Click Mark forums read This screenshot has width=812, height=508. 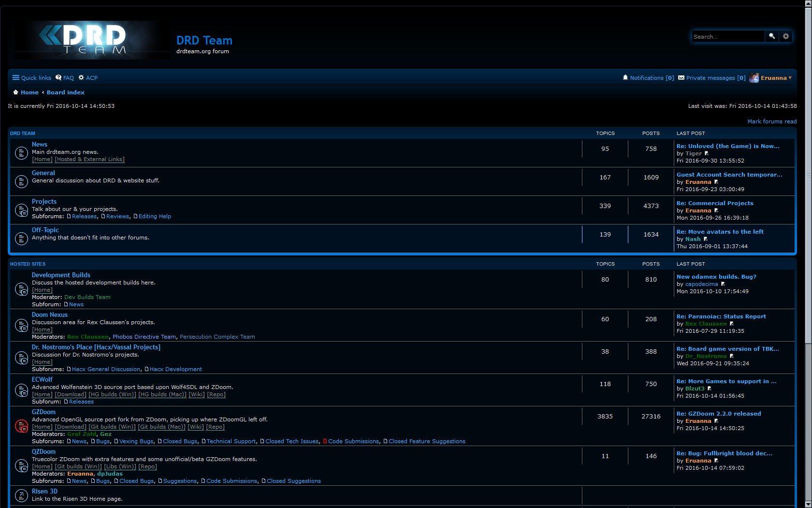[772, 121]
